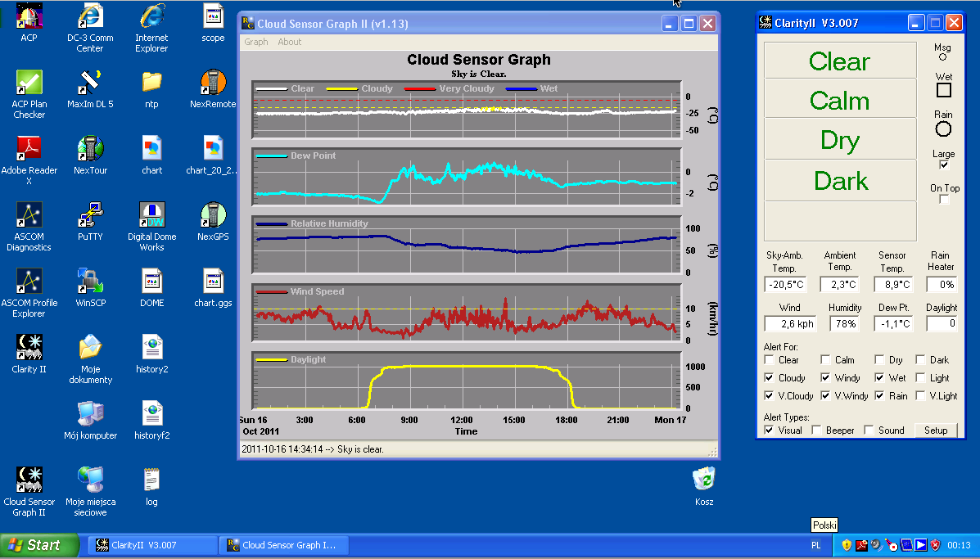Click the Sky-Amb. Temp. value field

(786, 285)
